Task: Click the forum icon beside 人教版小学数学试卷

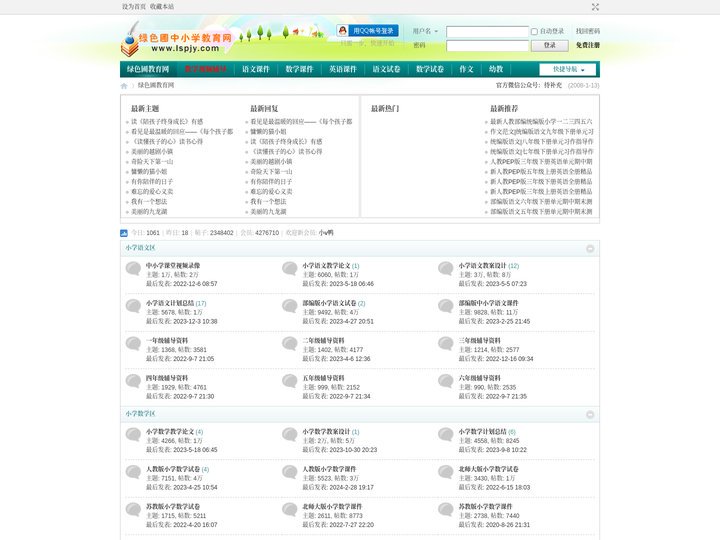Action: pos(133,472)
